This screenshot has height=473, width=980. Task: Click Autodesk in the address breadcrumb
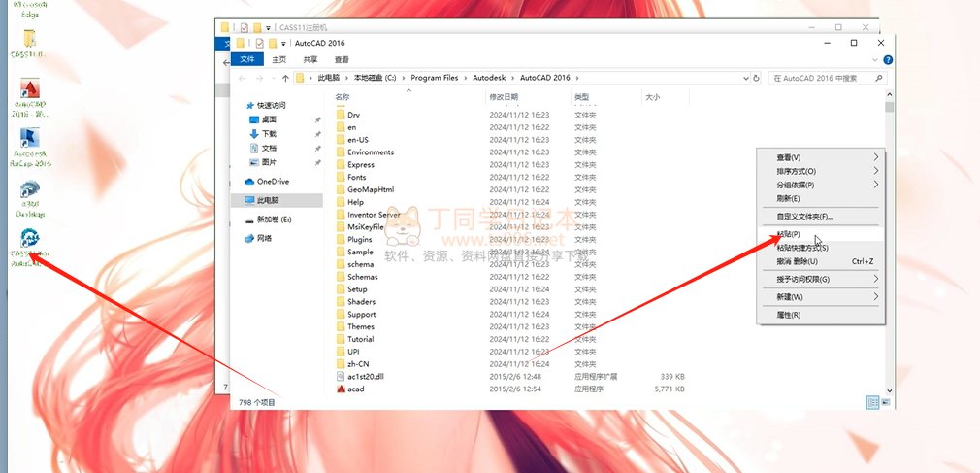pyautogui.click(x=490, y=79)
